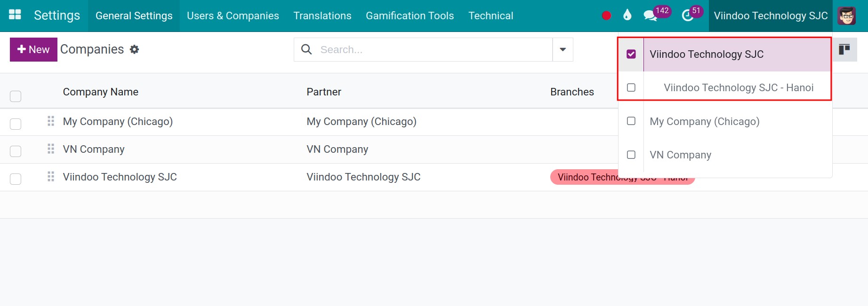Click in the Search input field
868x306 pixels.
433,49
